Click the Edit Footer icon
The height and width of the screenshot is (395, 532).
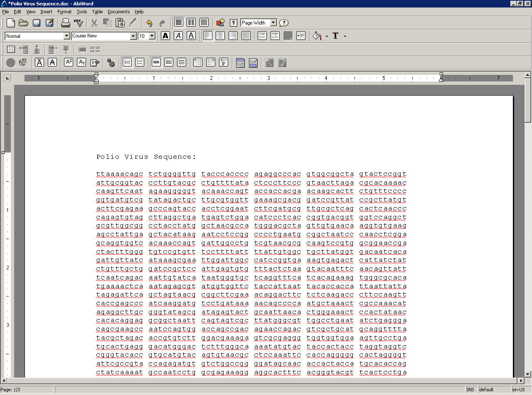[253, 63]
